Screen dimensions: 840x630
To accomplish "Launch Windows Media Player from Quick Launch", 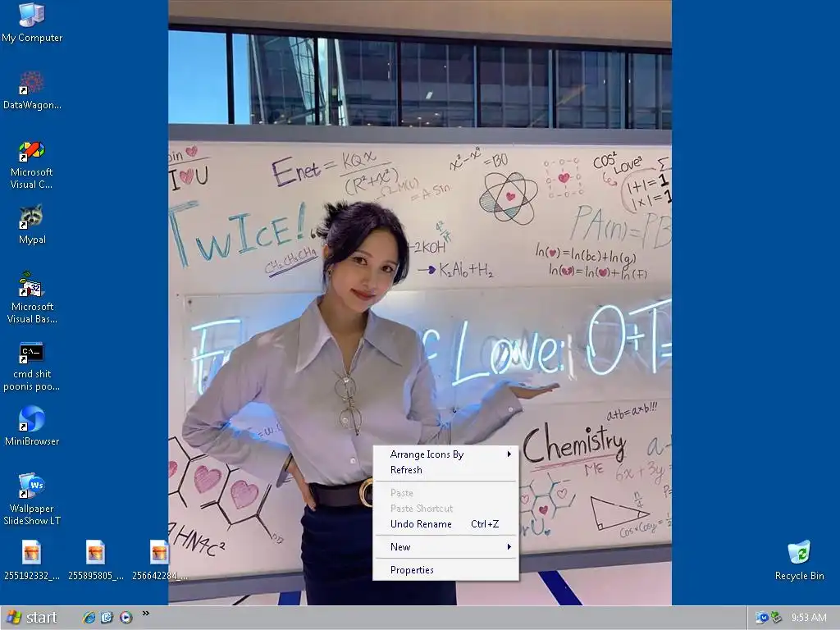I will [126, 618].
